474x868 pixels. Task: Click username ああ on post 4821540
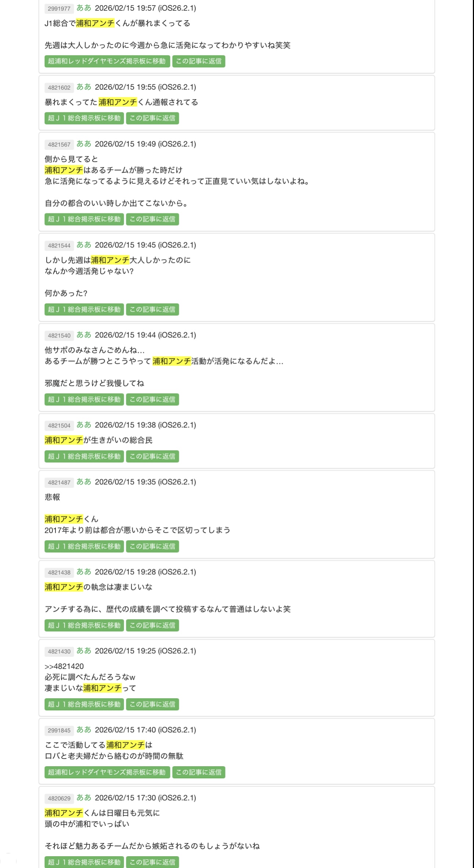click(84, 335)
